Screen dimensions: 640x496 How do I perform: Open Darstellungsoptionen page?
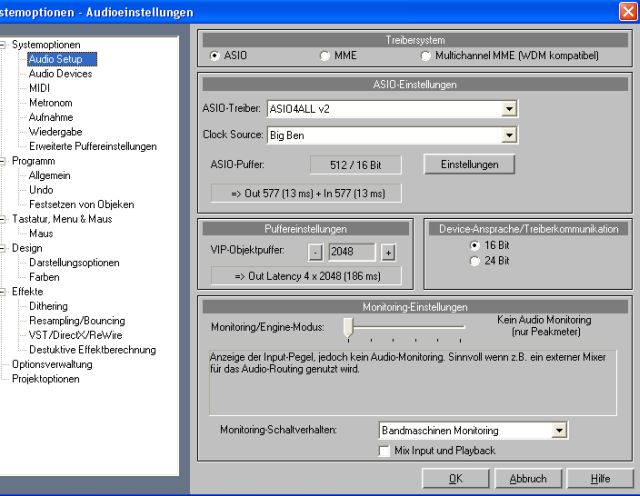coord(74,262)
